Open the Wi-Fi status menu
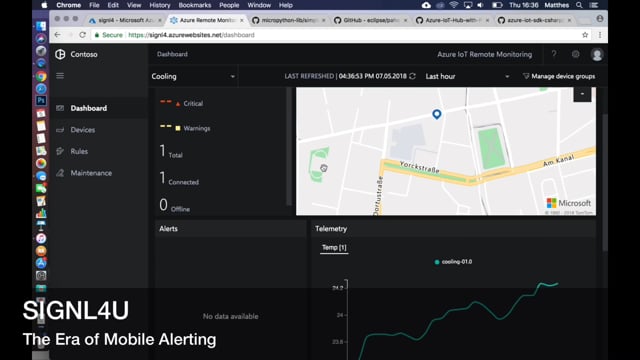 pyautogui.click(x=453, y=5)
